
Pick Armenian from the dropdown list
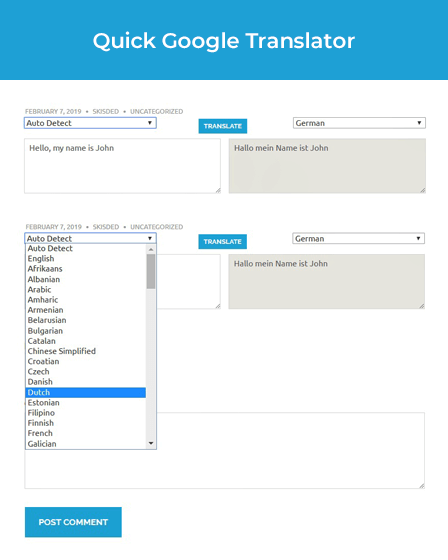pyautogui.click(x=86, y=310)
